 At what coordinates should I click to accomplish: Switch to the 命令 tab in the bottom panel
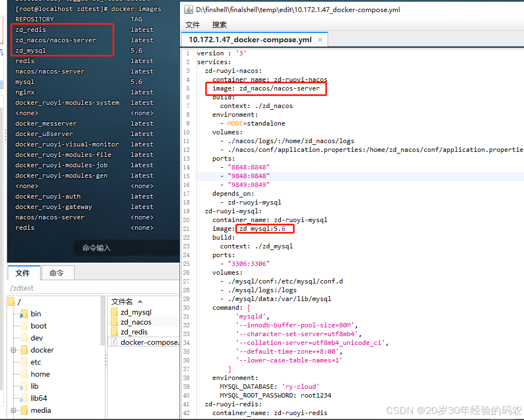point(57,273)
